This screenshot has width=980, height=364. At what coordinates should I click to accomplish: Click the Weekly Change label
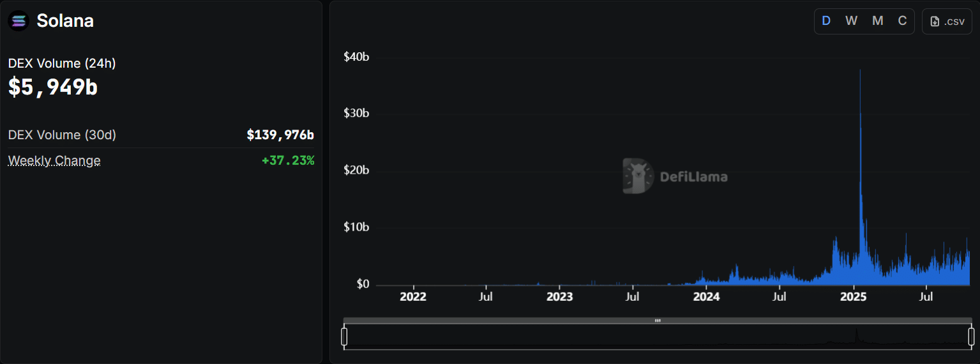point(54,160)
